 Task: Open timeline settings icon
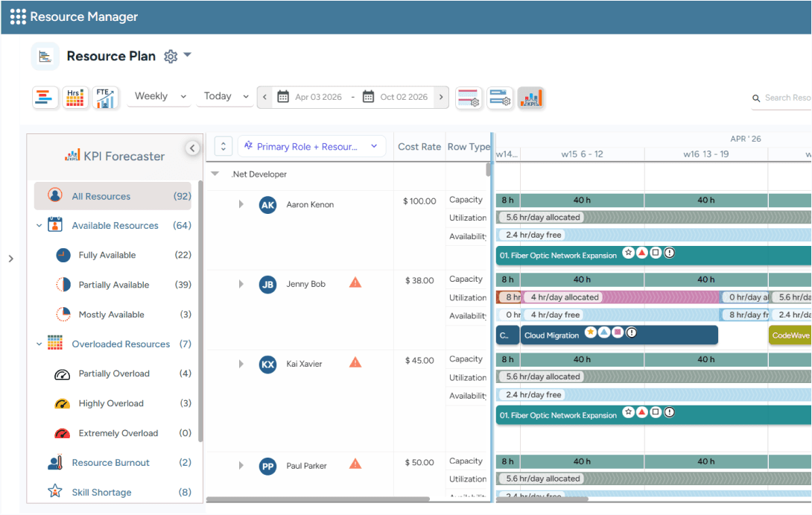pyautogui.click(x=469, y=98)
